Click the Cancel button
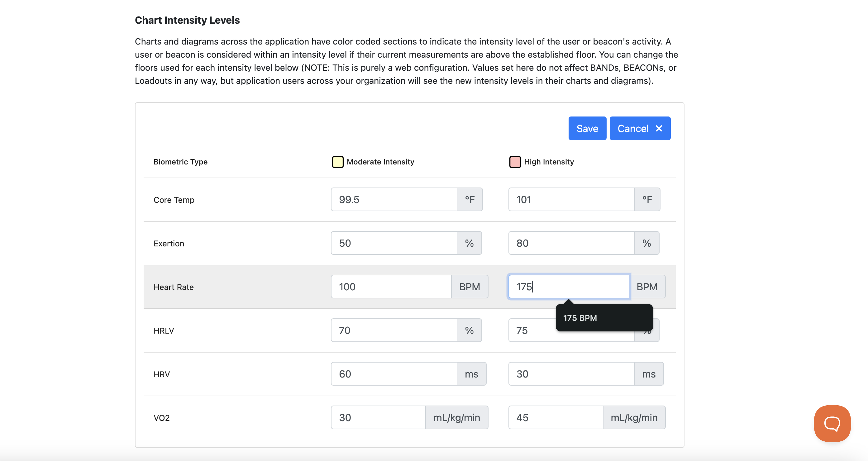The height and width of the screenshot is (461, 868). [x=633, y=128]
